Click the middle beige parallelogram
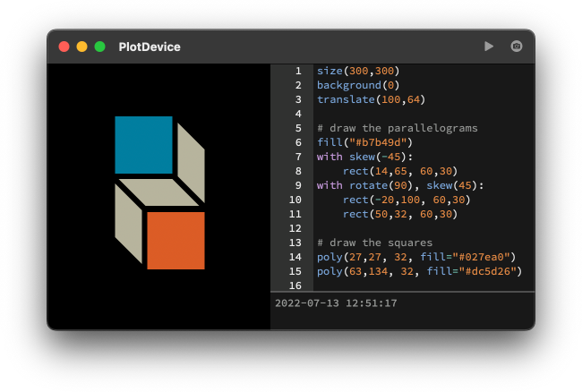Screen dimensions: 582x392 [x=159, y=192]
